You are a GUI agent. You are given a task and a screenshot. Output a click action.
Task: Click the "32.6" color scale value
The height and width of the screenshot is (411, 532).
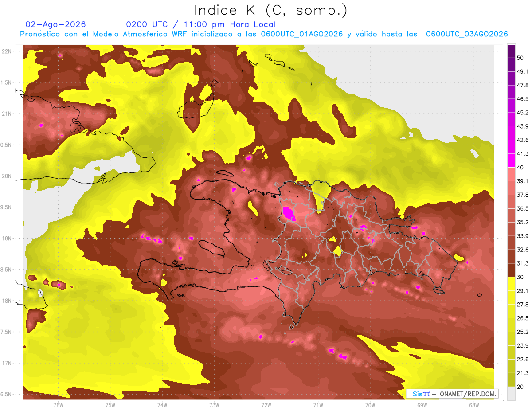(523, 250)
